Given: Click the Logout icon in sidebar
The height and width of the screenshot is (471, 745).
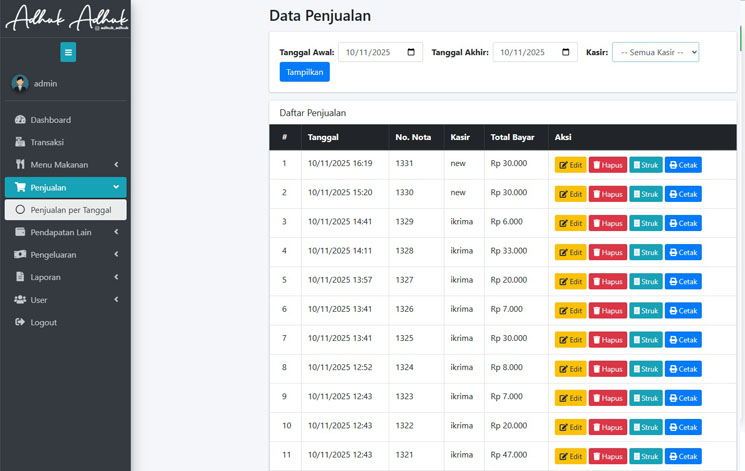Looking at the screenshot, I should point(20,322).
